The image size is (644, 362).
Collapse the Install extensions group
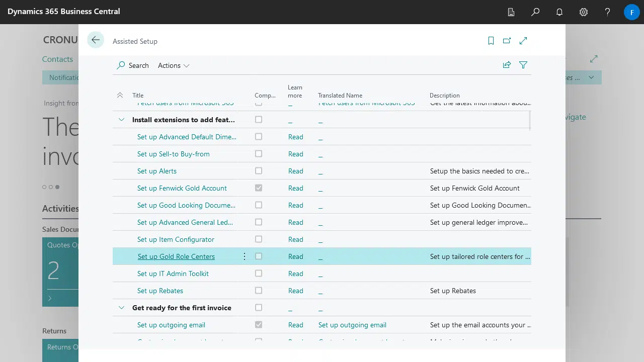point(121,120)
